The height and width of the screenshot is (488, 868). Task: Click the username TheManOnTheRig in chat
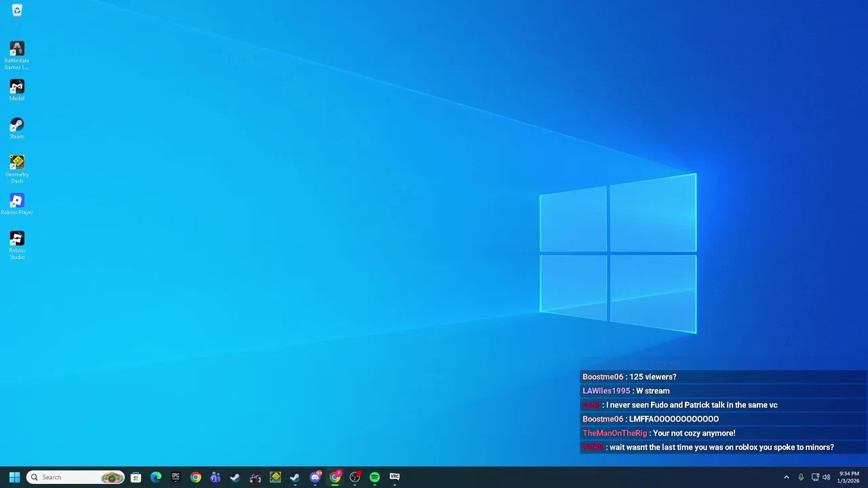(615, 433)
